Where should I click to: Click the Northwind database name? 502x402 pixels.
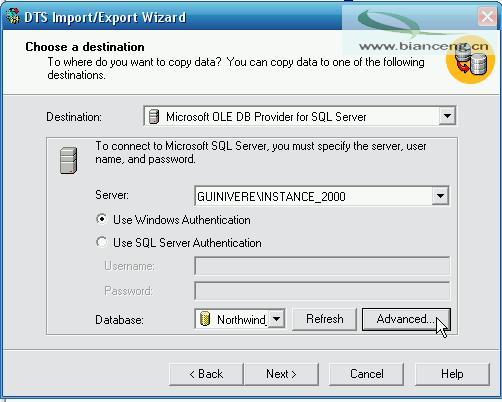[x=241, y=320]
